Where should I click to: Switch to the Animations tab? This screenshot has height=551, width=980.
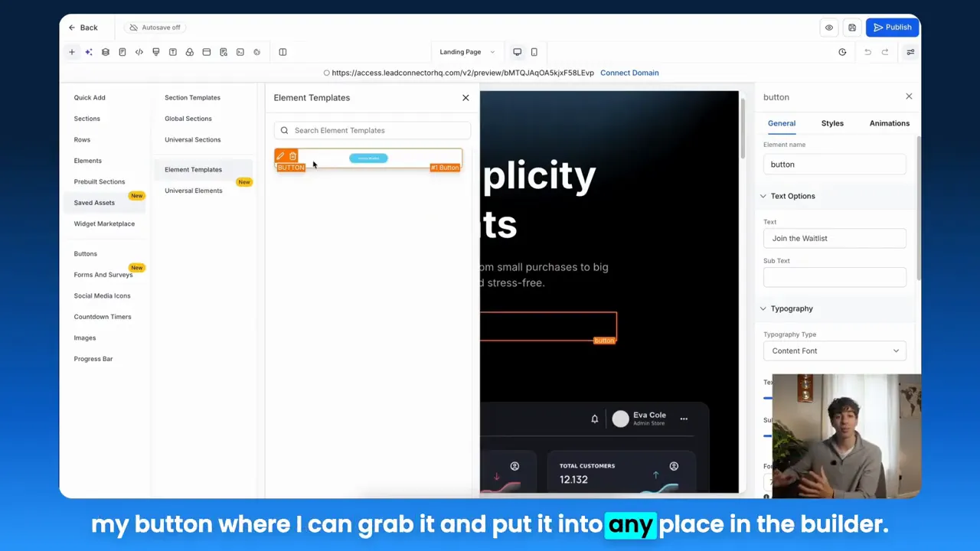(890, 123)
